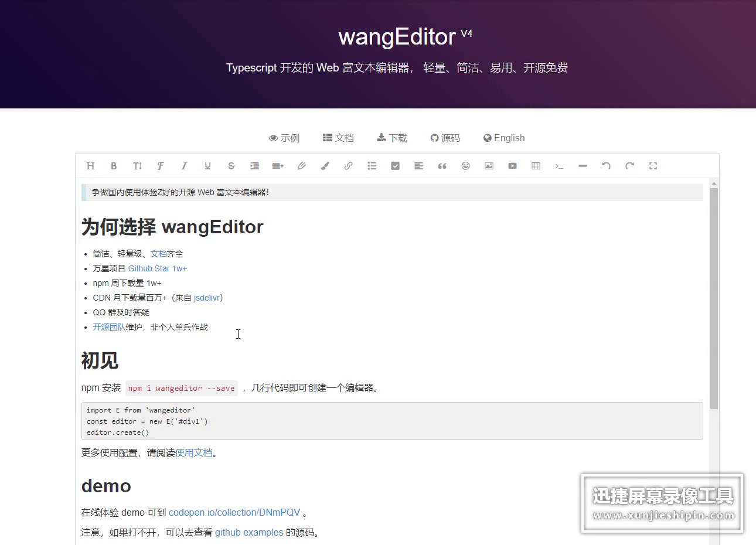Open the 使用文档 link
The width and height of the screenshot is (756, 545).
pyautogui.click(x=194, y=453)
